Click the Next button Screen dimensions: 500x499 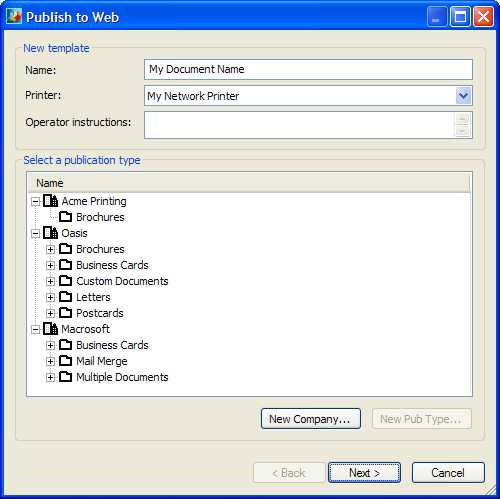[x=364, y=472]
